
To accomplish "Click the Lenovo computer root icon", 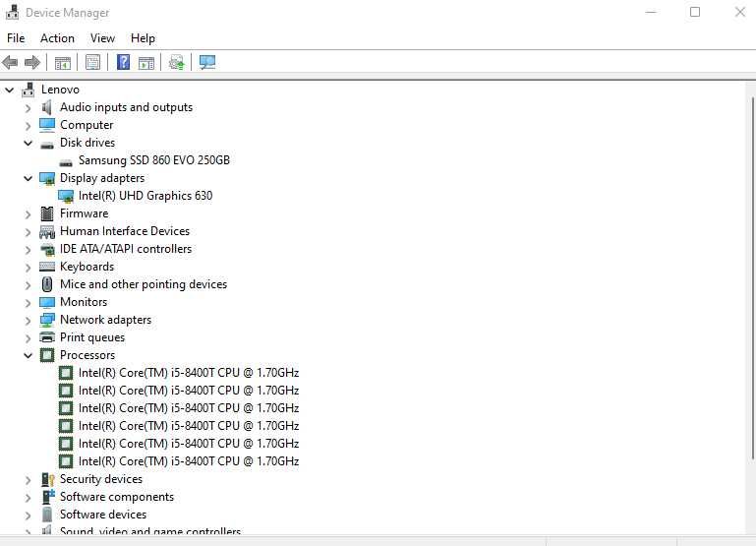I will 29,90.
